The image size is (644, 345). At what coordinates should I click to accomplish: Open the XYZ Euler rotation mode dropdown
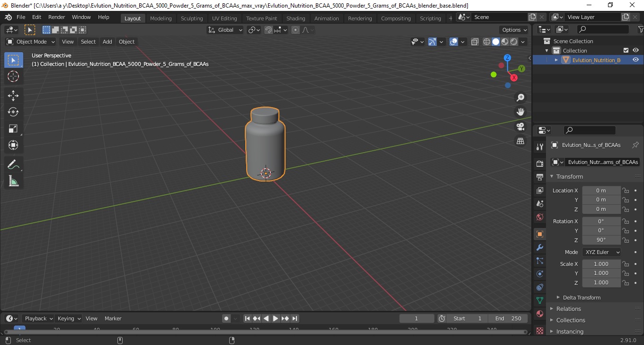[601, 252]
